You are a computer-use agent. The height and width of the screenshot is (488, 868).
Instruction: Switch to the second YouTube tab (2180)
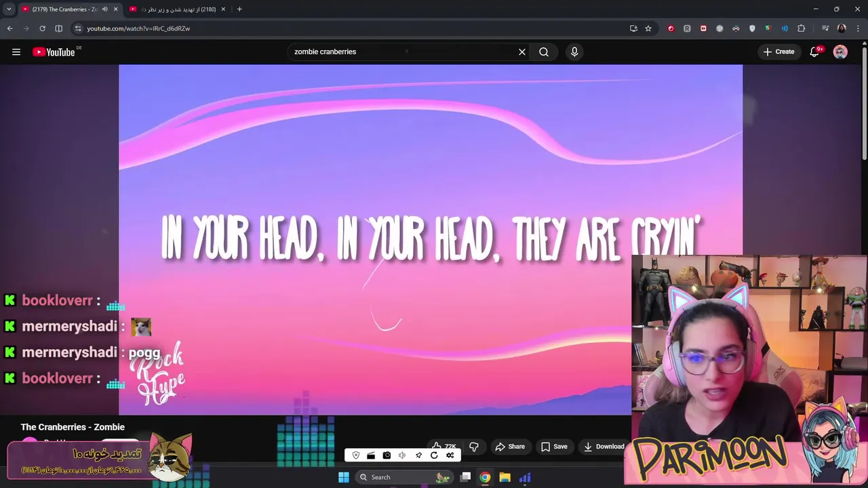click(x=176, y=9)
